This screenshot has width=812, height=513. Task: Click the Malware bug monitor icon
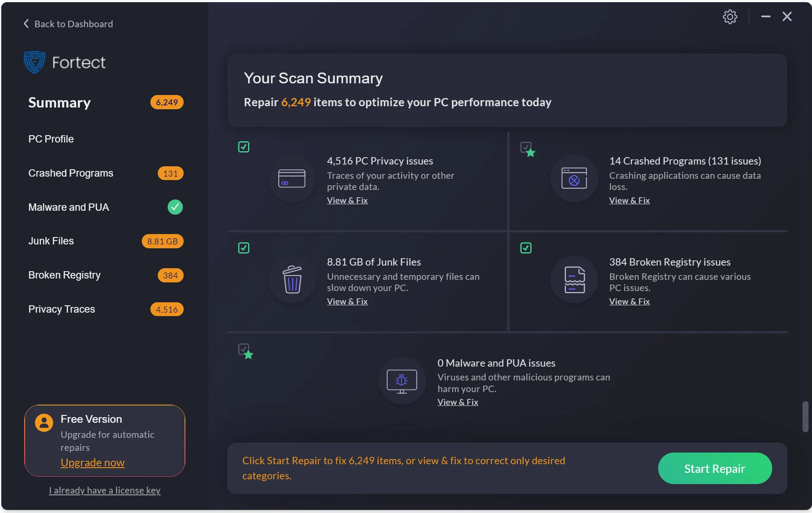click(x=402, y=381)
